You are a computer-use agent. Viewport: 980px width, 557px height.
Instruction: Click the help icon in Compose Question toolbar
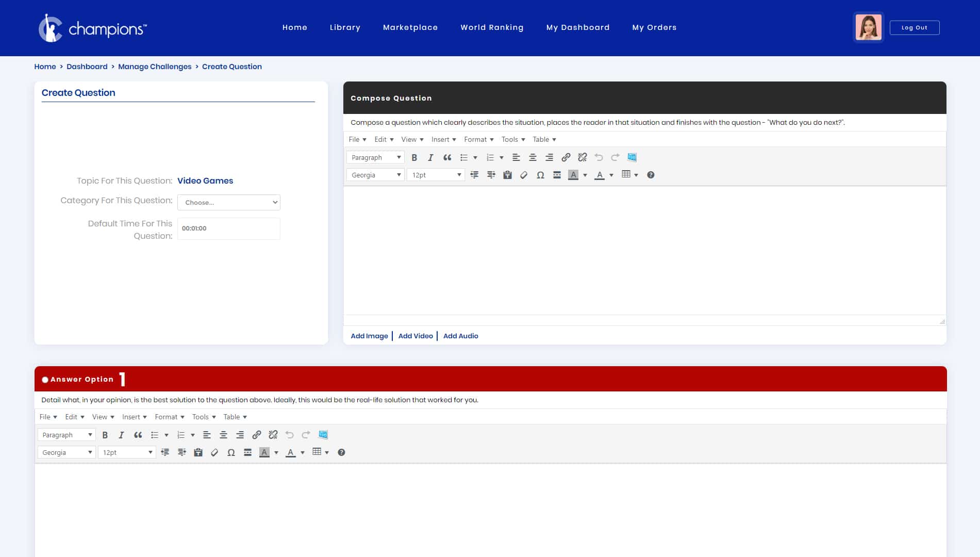pos(651,175)
